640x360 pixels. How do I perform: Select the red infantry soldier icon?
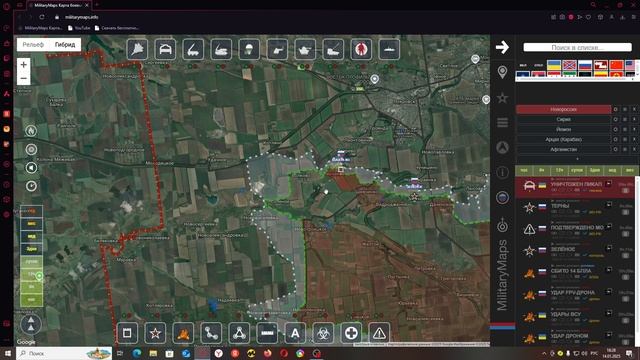click(x=361, y=49)
